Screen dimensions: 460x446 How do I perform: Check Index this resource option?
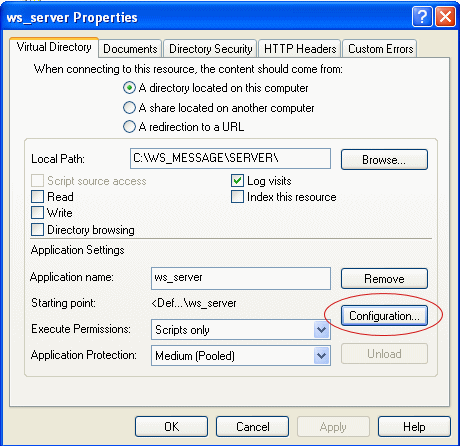(x=237, y=197)
